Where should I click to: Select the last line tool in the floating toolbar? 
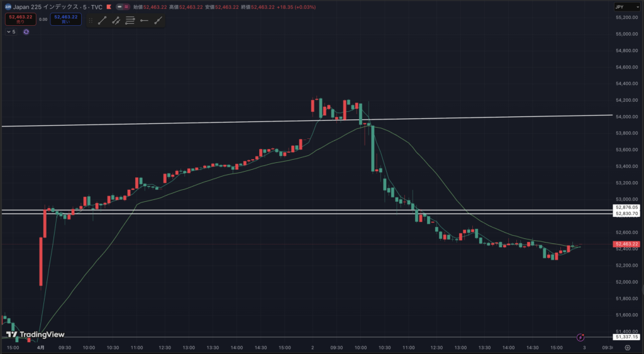pyautogui.click(x=158, y=21)
